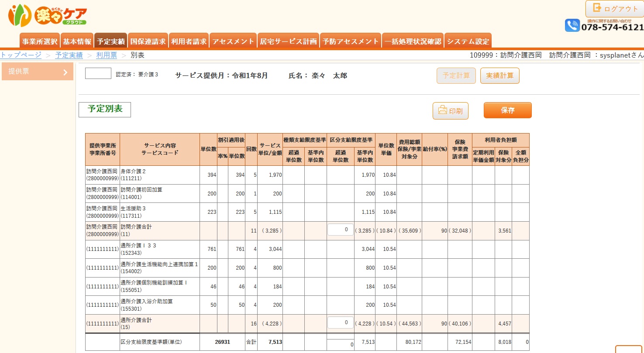Follow the トップページ breadcrumb link
The height and width of the screenshot is (353, 644).
click(21, 55)
